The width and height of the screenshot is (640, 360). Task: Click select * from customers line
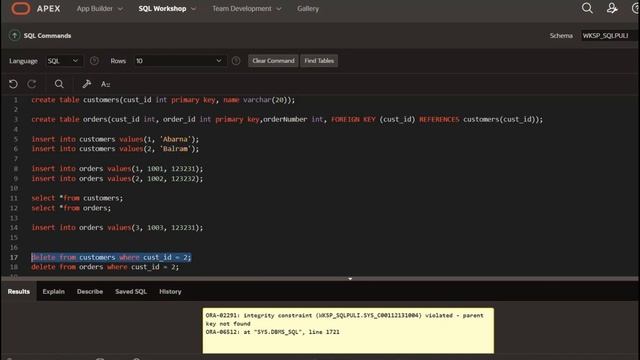[x=77, y=198]
